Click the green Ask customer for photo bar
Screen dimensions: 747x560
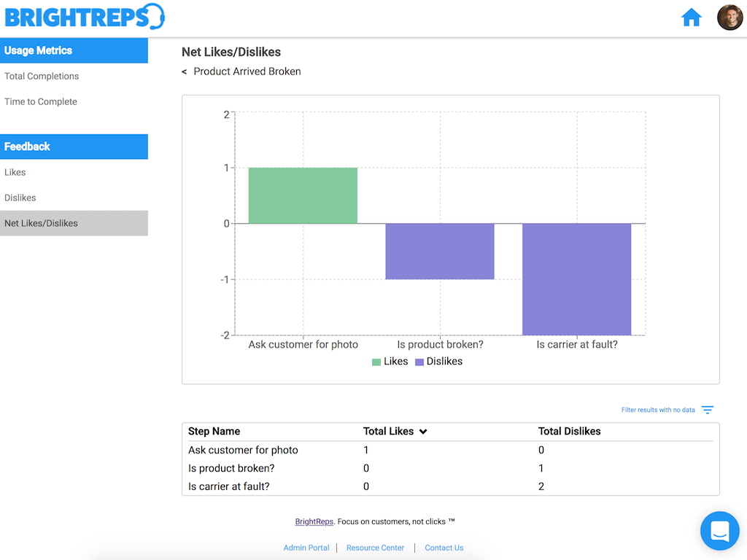click(x=303, y=195)
